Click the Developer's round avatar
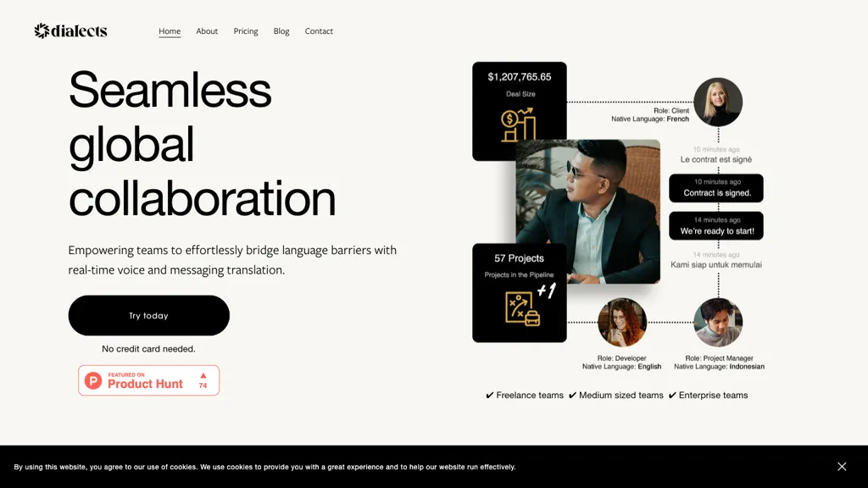Image resolution: width=868 pixels, height=488 pixels. [x=621, y=322]
